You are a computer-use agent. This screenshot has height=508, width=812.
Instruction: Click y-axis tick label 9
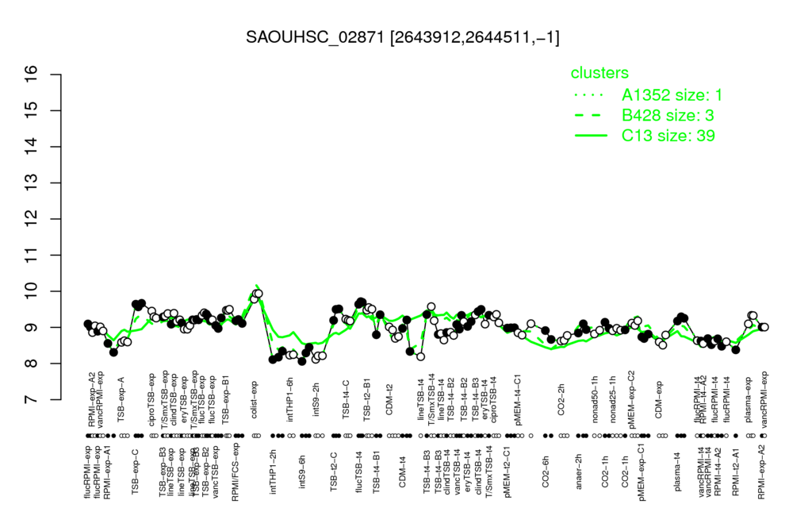pyautogui.click(x=32, y=327)
